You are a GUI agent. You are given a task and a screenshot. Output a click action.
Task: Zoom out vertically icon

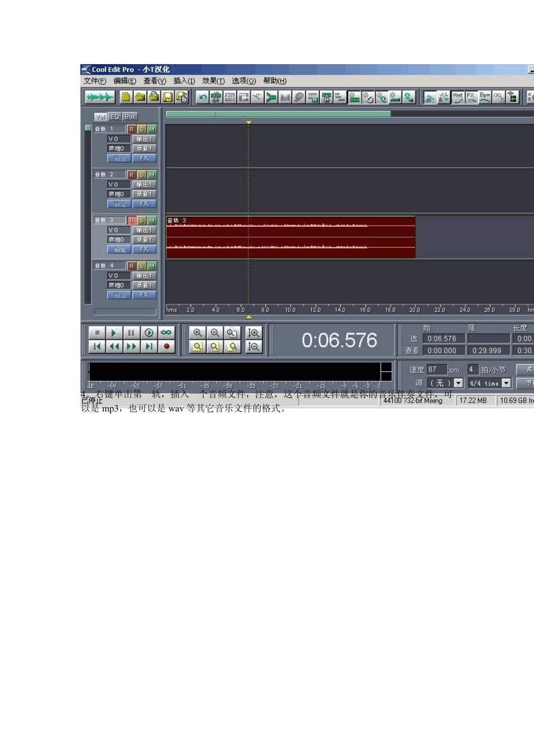[254, 347]
